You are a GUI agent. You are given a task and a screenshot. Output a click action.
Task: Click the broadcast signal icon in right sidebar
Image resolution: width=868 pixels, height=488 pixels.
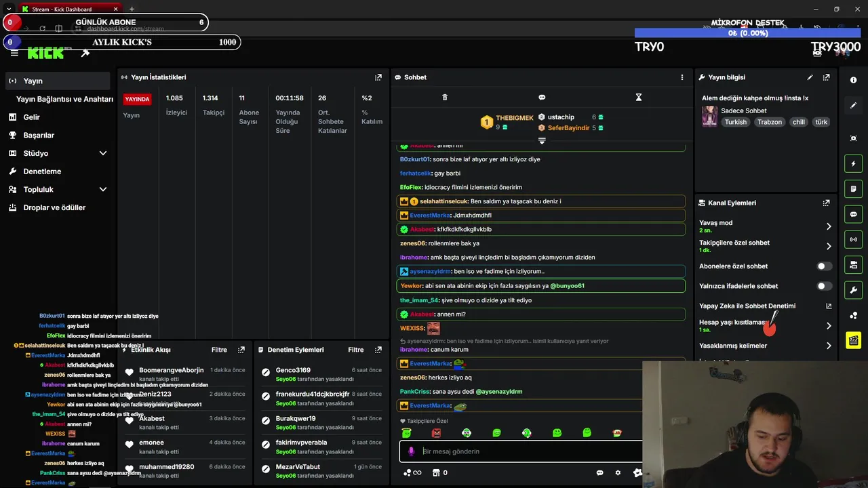(x=853, y=239)
